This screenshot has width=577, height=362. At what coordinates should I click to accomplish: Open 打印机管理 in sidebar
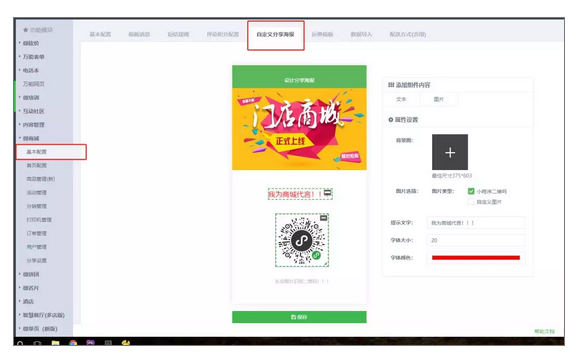[39, 220]
